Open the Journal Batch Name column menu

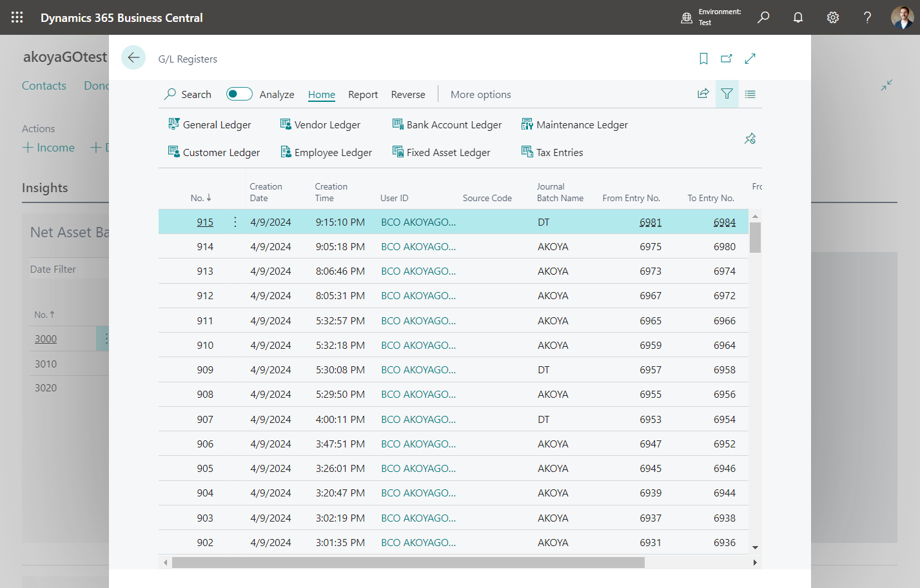coord(560,192)
